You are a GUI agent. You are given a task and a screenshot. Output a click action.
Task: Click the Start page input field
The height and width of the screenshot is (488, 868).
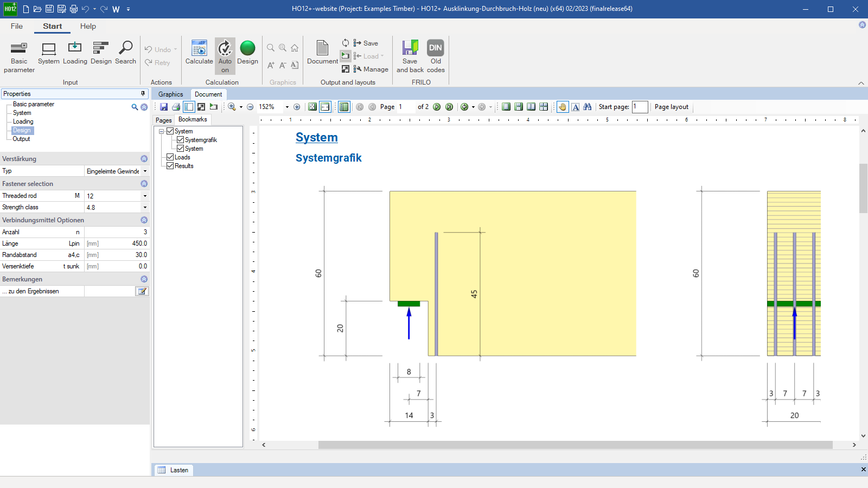click(x=640, y=107)
